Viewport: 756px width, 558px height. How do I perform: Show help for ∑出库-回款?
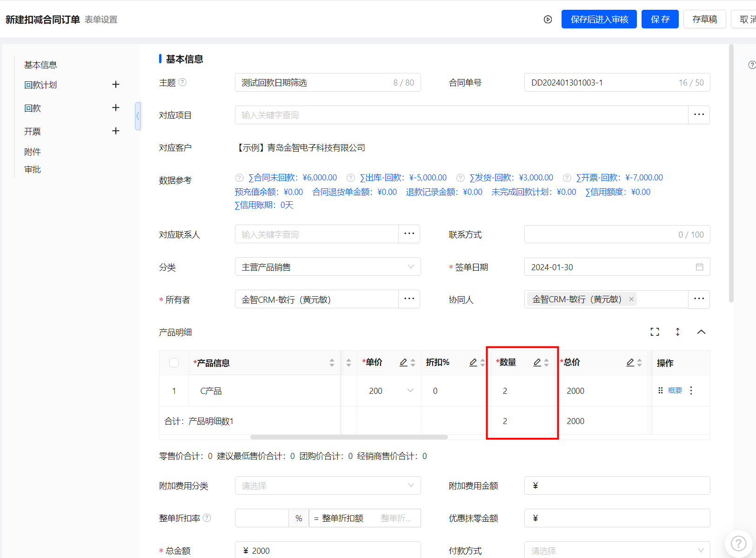pos(351,178)
